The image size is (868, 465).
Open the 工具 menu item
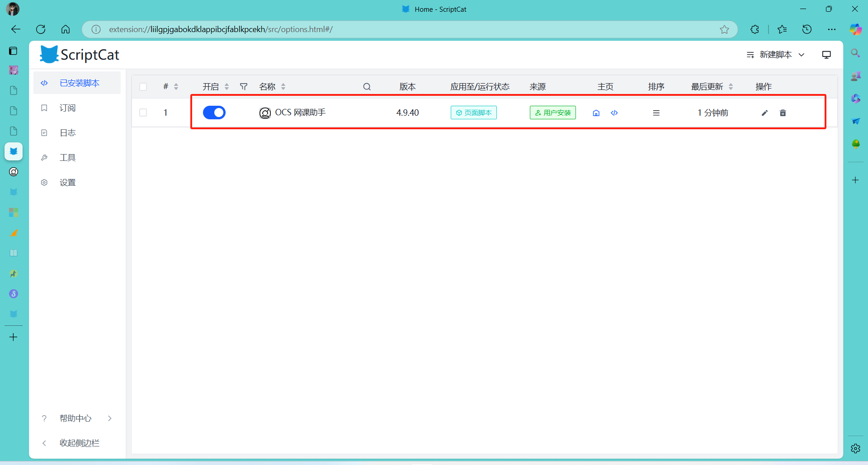[x=77, y=158]
